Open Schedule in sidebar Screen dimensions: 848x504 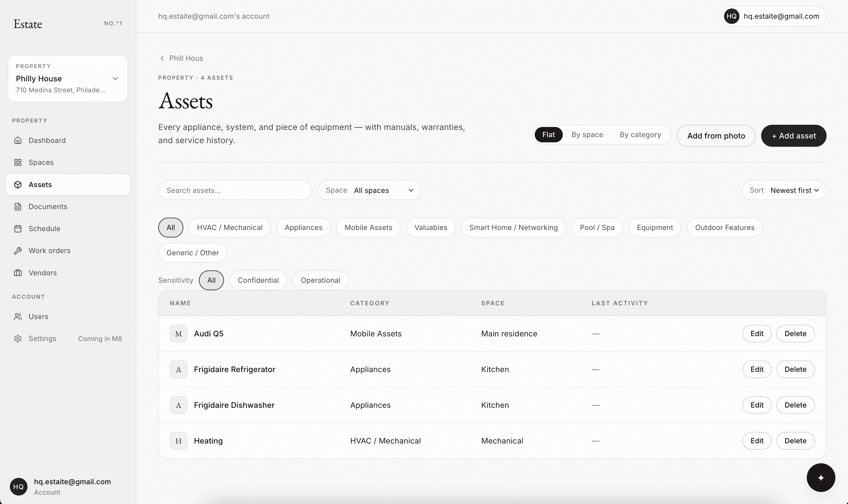[68, 229]
